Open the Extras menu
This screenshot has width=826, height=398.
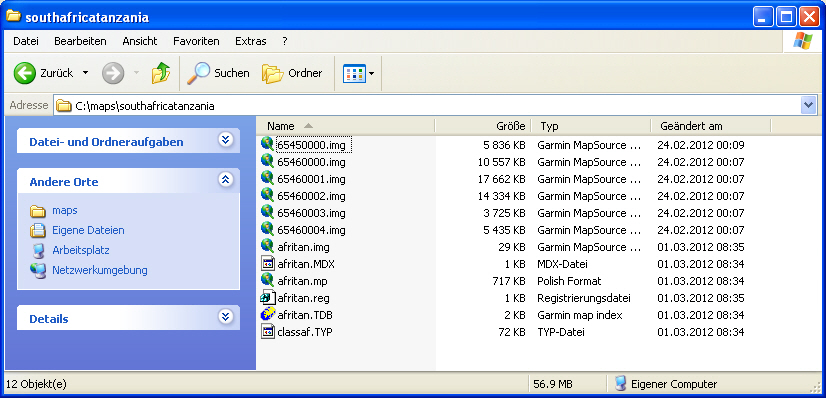tap(251, 41)
